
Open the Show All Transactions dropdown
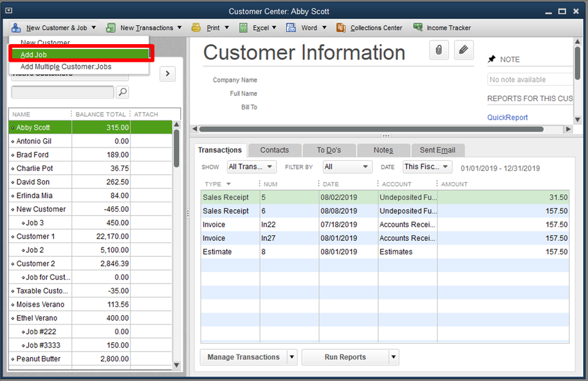click(x=252, y=167)
